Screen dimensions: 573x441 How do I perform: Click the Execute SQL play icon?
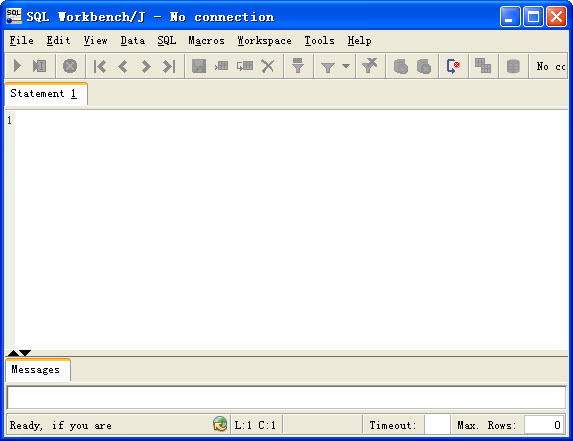click(x=17, y=66)
